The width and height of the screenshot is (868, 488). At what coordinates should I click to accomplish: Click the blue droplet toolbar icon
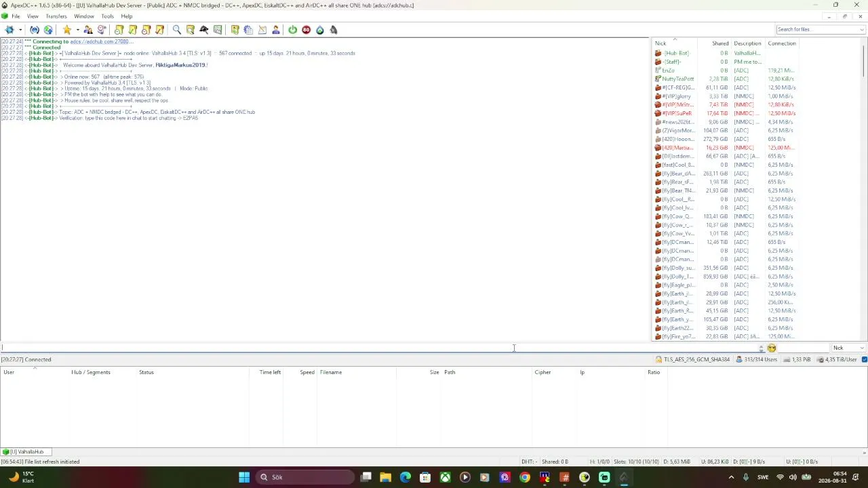[320, 30]
